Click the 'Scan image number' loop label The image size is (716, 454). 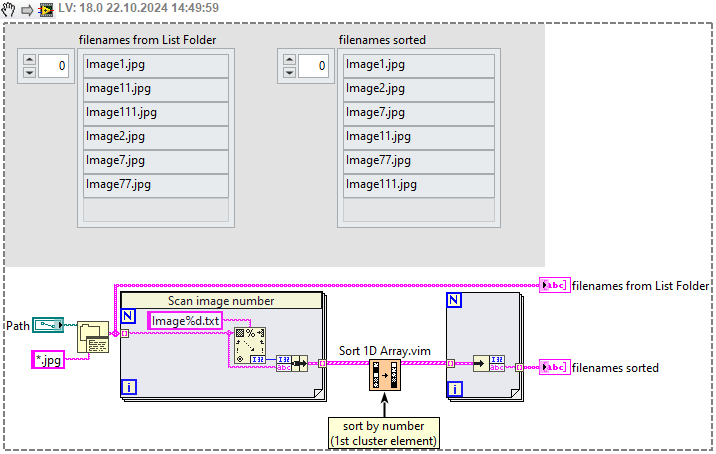(221, 301)
